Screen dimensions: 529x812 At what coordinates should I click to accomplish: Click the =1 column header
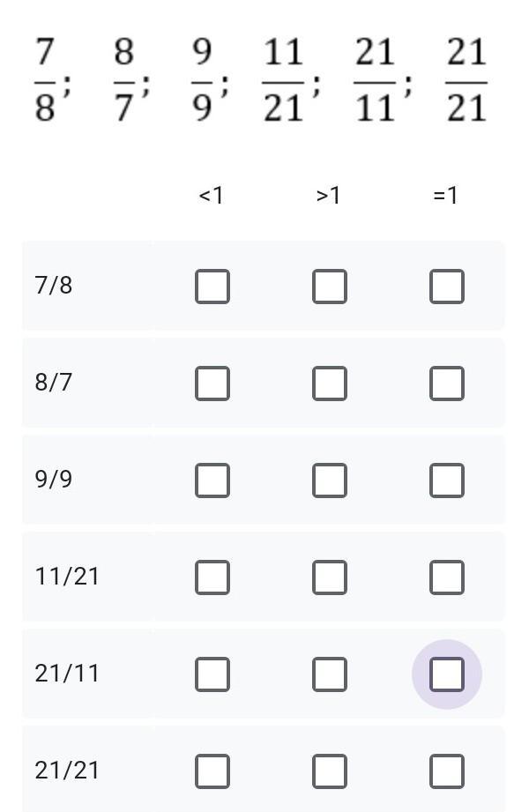(x=446, y=195)
